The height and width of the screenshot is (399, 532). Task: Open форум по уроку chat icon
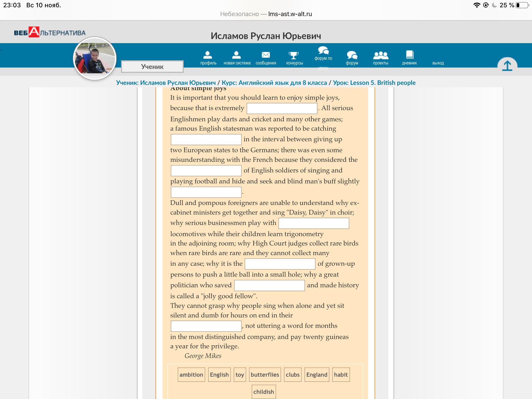tap(323, 50)
